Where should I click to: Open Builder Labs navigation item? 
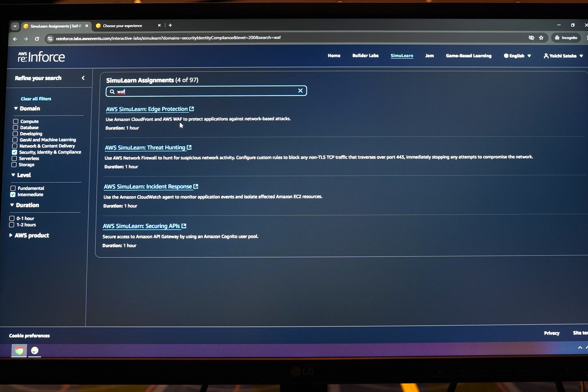click(365, 55)
